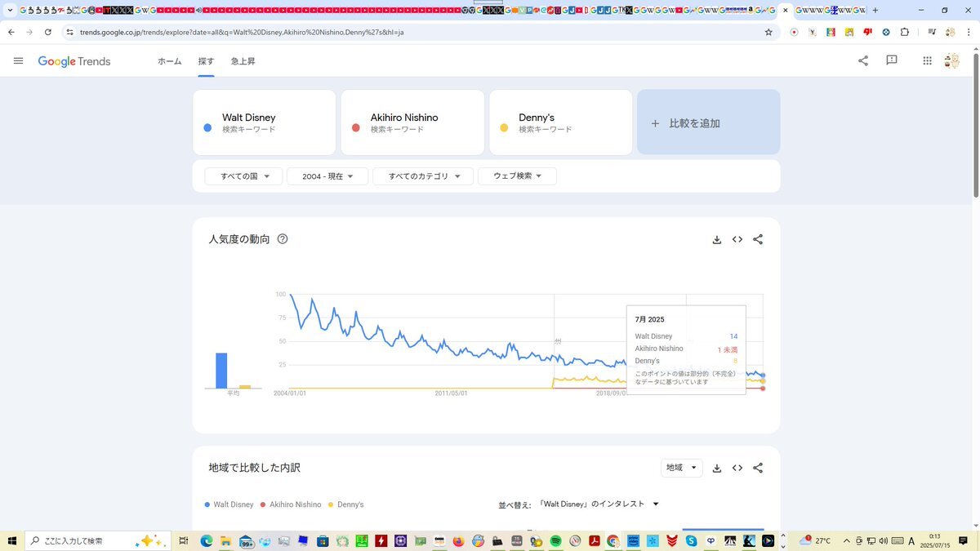Click the 2011/05/01 axis label
The width and height of the screenshot is (980, 551).
click(451, 393)
